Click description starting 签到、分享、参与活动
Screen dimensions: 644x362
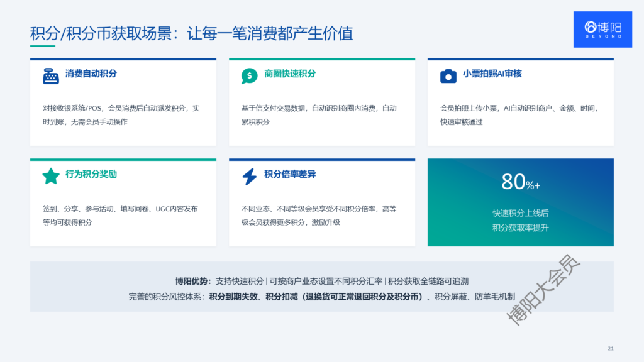[120, 216]
